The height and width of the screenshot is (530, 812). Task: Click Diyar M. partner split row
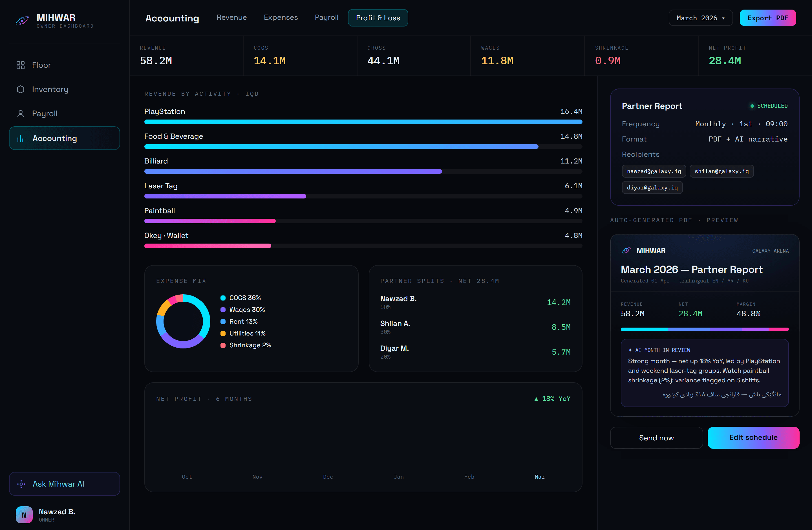475,352
